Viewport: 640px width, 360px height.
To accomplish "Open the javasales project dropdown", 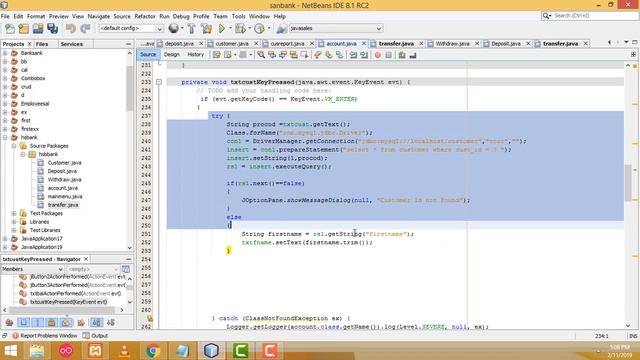I will click(336, 28).
